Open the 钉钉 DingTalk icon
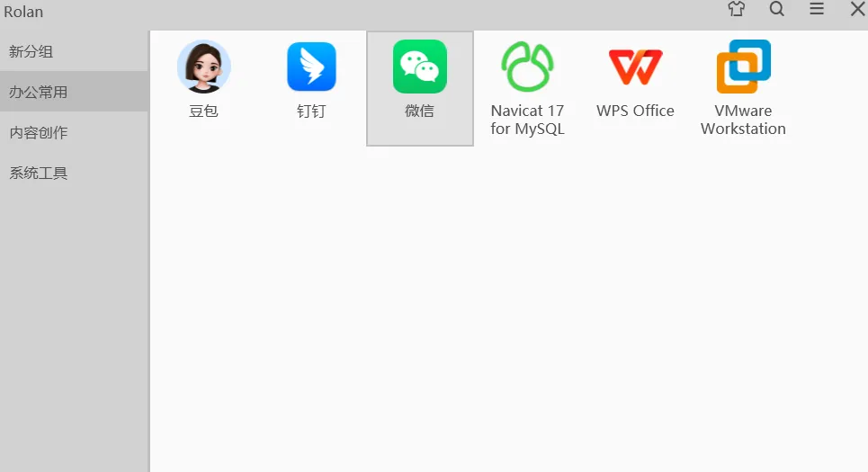The image size is (868, 472). click(x=311, y=67)
